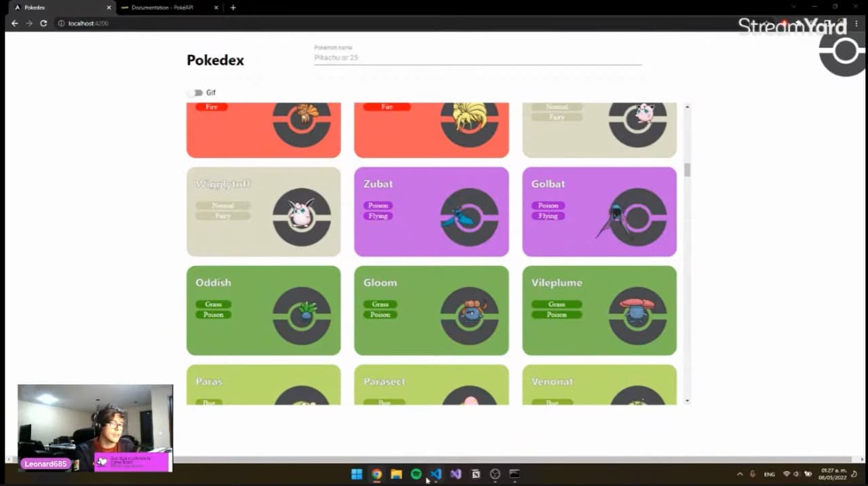Click the Paras card name
This screenshot has height=486, width=868.
(x=209, y=381)
